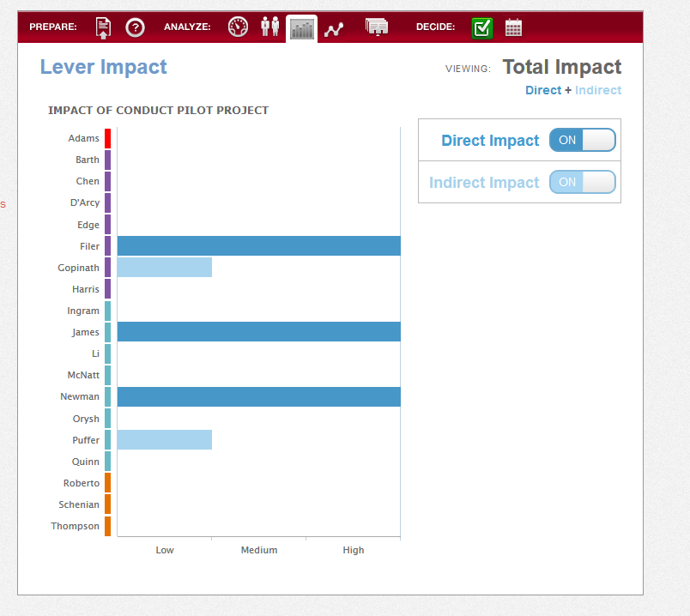The height and width of the screenshot is (616, 690).
Task: Open the document upload icon under Prepare
Action: [103, 27]
